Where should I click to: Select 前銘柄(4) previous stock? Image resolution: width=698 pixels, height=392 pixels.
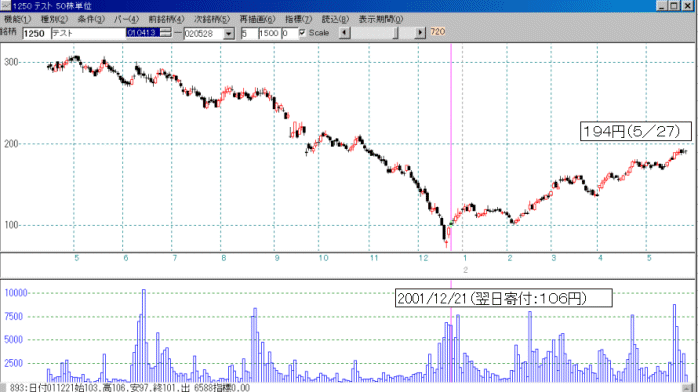[166, 20]
